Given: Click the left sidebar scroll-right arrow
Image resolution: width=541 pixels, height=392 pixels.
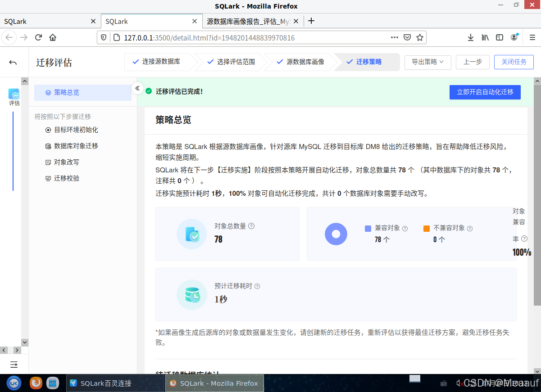Looking at the screenshot, I should [17, 350].
